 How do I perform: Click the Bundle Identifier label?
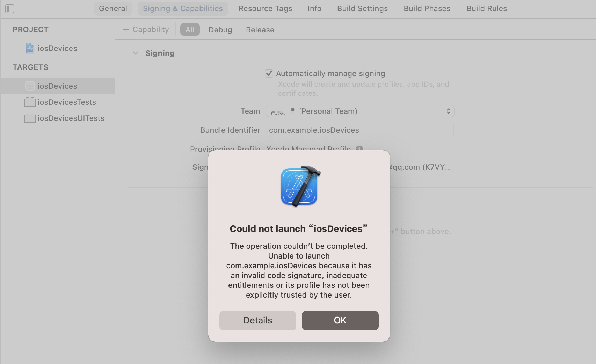[x=230, y=130]
